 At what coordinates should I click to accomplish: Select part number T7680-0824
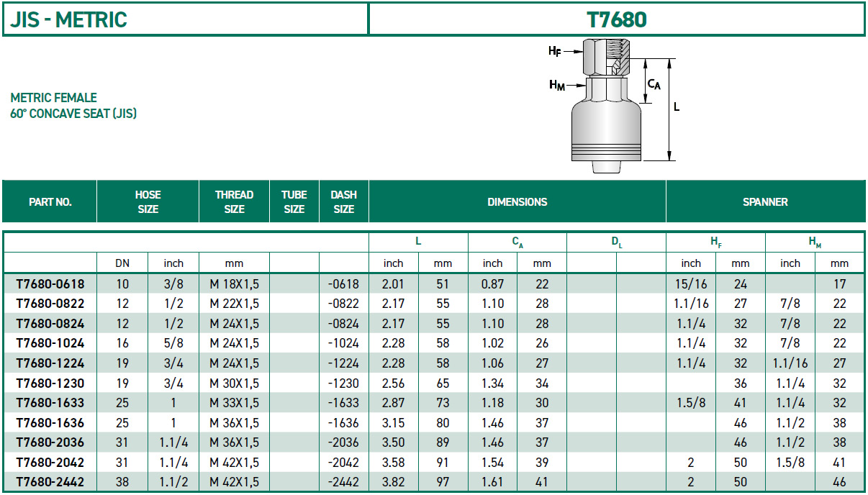pos(50,324)
